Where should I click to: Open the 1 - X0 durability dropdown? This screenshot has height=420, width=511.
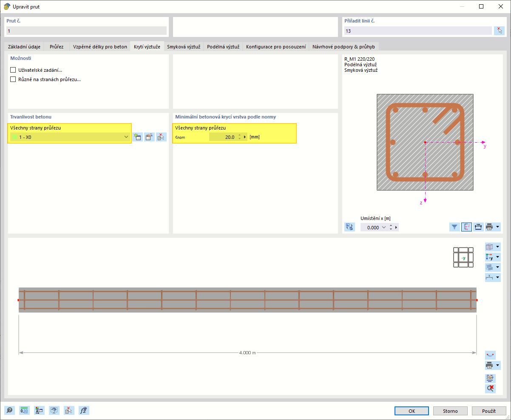click(x=70, y=137)
